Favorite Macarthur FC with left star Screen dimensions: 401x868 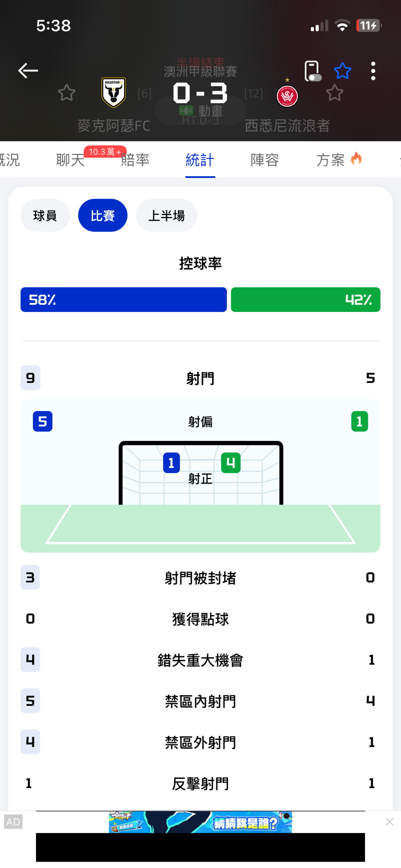point(67,93)
